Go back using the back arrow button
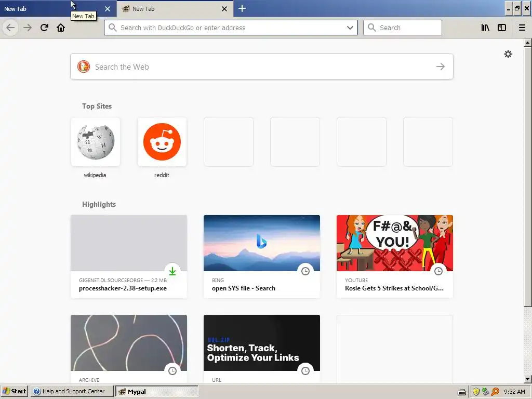This screenshot has height=399, width=532. point(10,28)
